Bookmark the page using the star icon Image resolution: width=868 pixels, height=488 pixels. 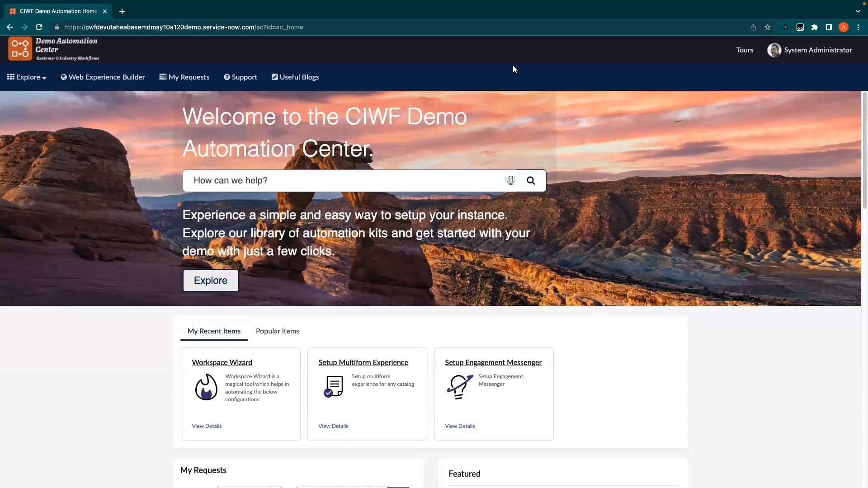pos(768,27)
